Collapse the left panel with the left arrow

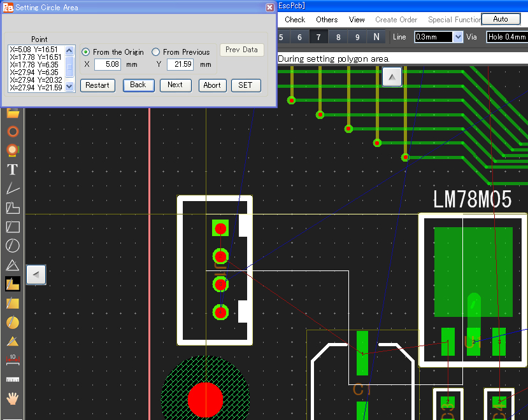tap(36, 275)
